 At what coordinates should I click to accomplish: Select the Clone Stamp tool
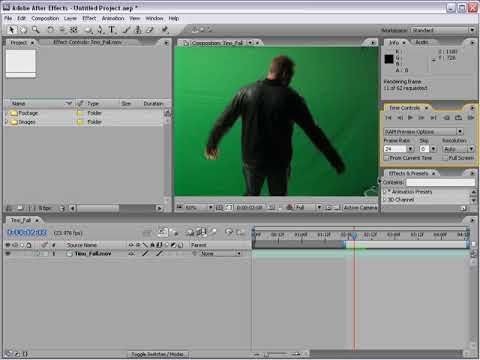pos(138,30)
